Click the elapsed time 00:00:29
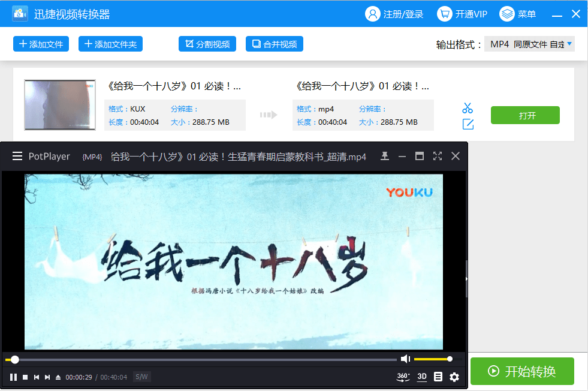Image resolution: width=588 pixels, height=391 pixels. [x=79, y=377]
